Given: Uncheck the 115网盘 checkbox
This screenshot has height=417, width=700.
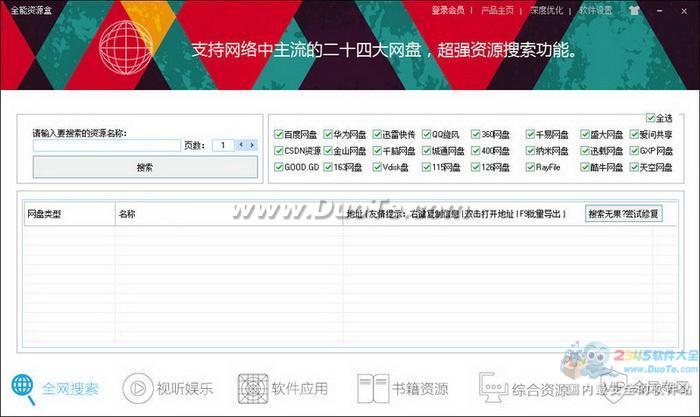Looking at the screenshot, I should click(426, 167).
